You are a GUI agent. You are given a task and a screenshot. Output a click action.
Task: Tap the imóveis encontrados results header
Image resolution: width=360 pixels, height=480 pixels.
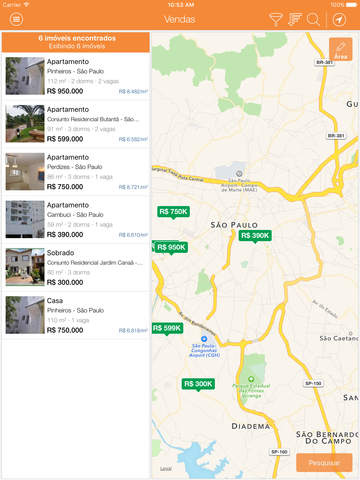(76, 42)
